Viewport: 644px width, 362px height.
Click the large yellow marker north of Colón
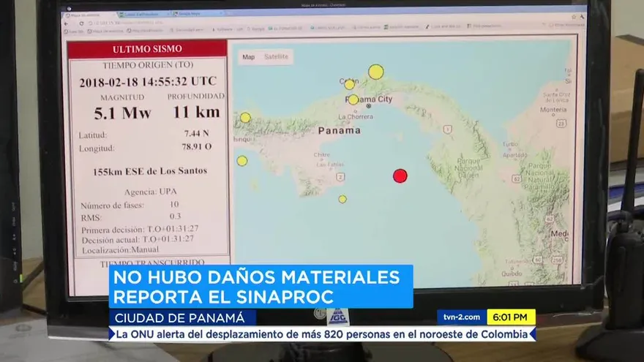376,72
